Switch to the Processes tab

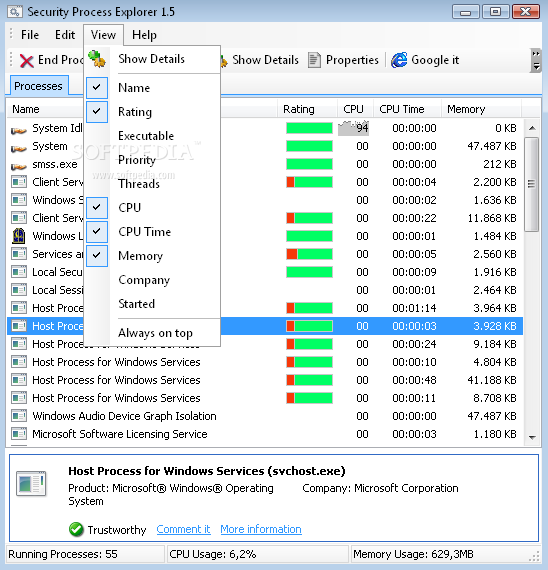coord(38,86)
